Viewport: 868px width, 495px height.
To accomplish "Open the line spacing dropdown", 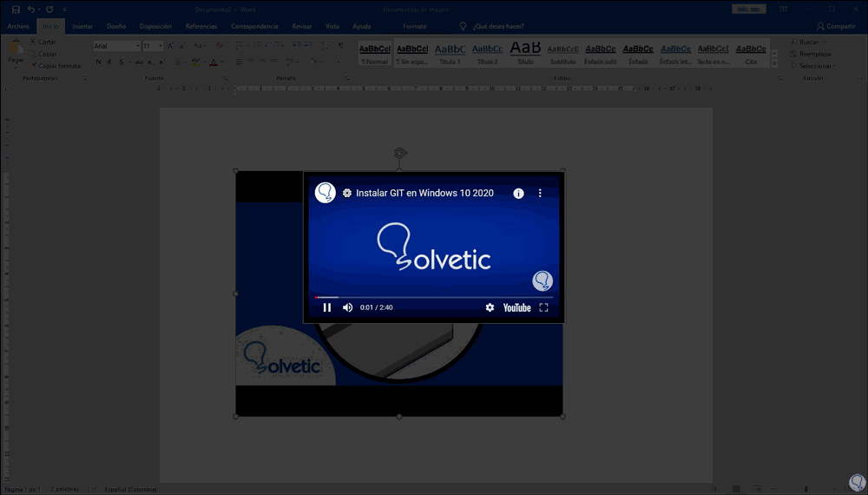I will (x=291, y=62).
